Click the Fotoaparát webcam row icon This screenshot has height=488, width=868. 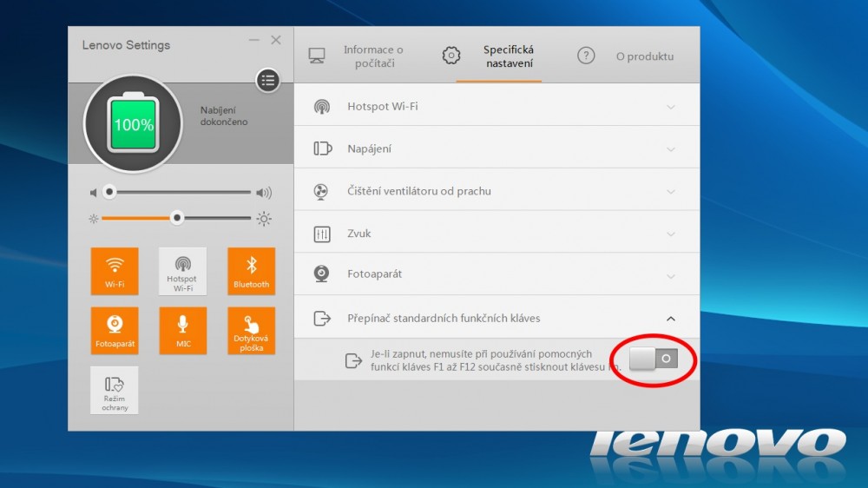click(322, 274)
